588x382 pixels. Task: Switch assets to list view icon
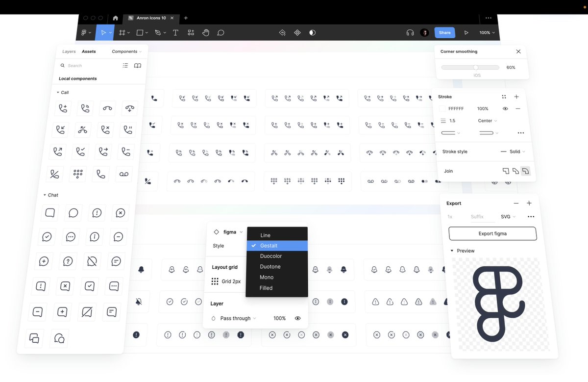click(x=125, y=65)
